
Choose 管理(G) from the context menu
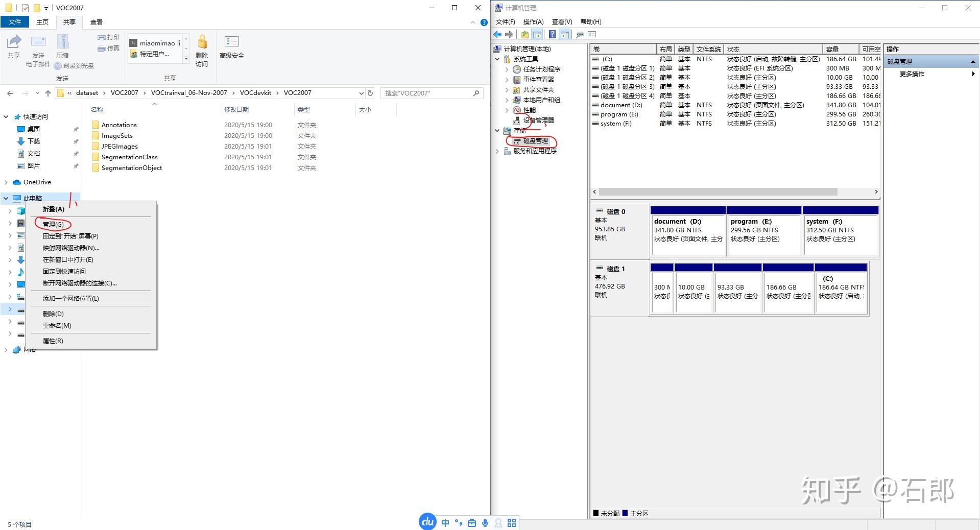click(x=53, y=225)
